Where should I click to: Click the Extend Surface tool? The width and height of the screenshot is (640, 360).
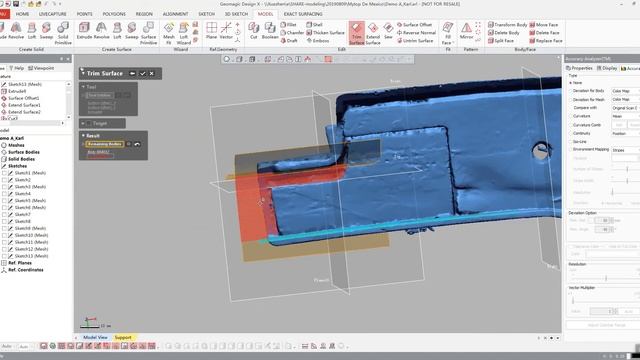pos(373,33)
